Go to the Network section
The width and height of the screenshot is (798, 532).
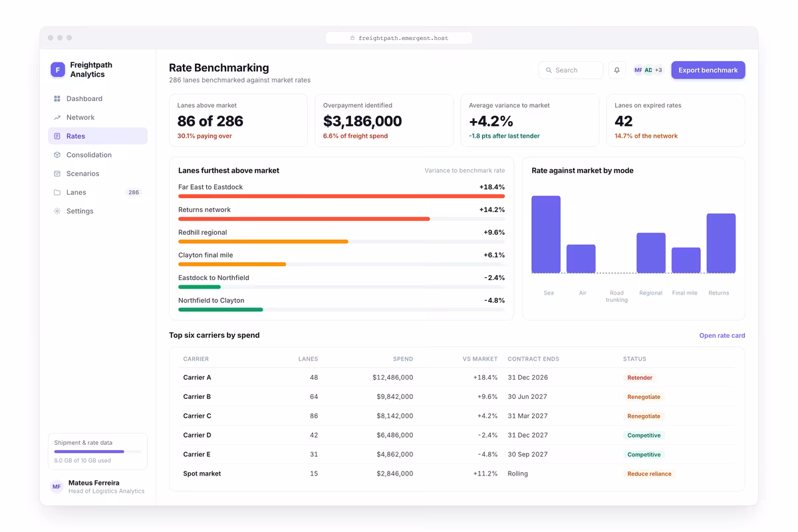pyautogui.click(x=98, y=118)
